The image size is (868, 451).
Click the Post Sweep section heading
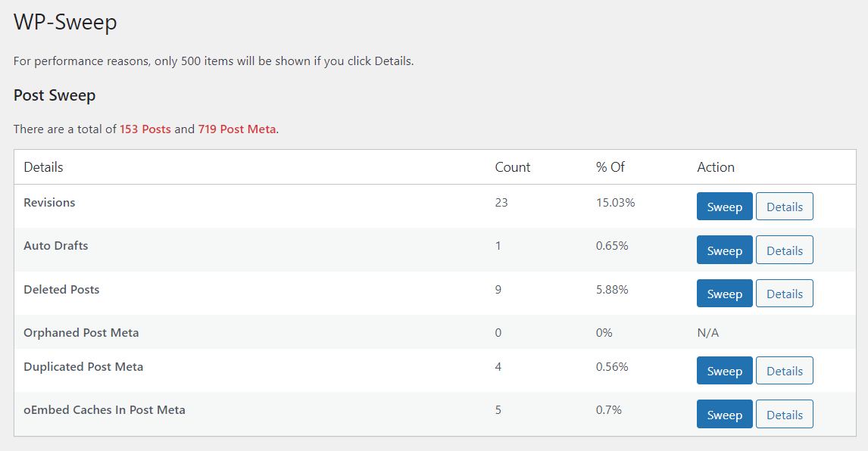(x=55, y=96)
